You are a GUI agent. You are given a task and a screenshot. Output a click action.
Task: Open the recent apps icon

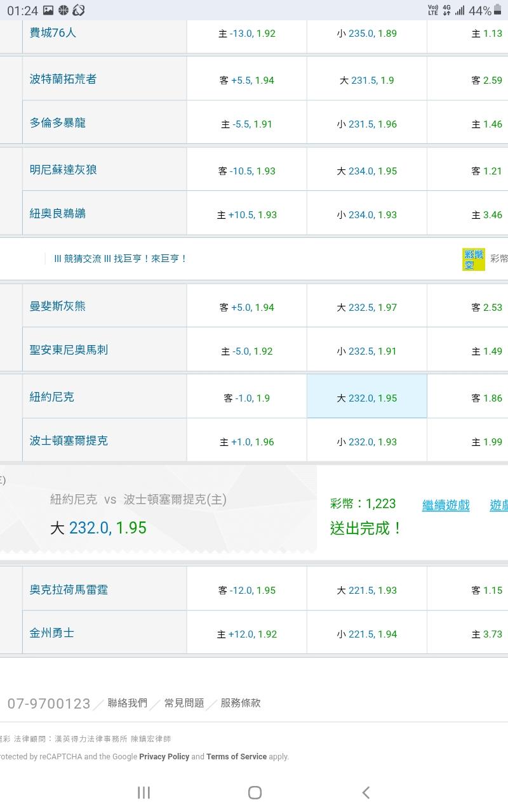144,792
